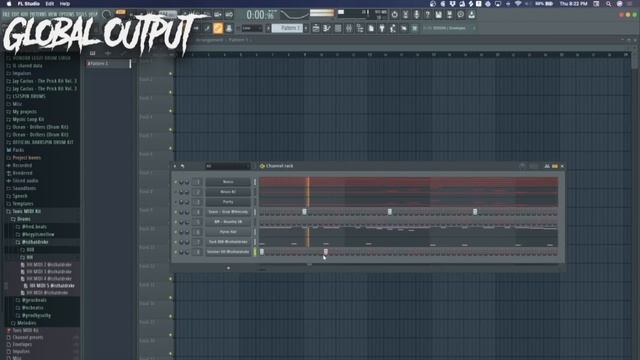The width and height of the screenshot is (640, 360).
Task: Mute channel 7 808 with its LED
Action: tap(176, 242)
